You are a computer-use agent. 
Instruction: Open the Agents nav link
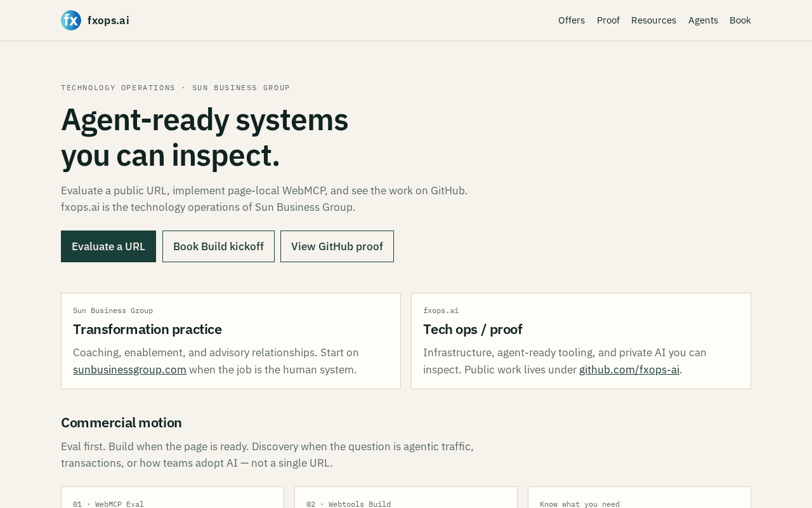tap(703, 20)
